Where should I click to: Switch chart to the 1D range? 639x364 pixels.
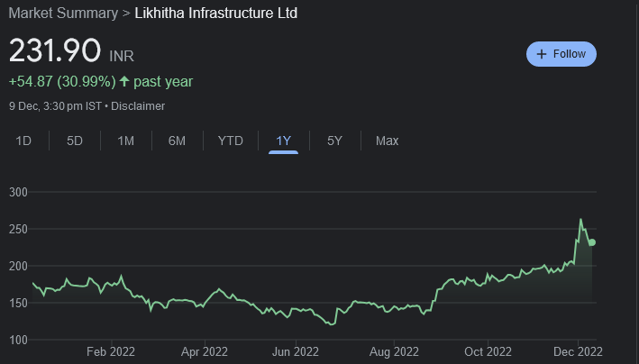click(24, 141)
